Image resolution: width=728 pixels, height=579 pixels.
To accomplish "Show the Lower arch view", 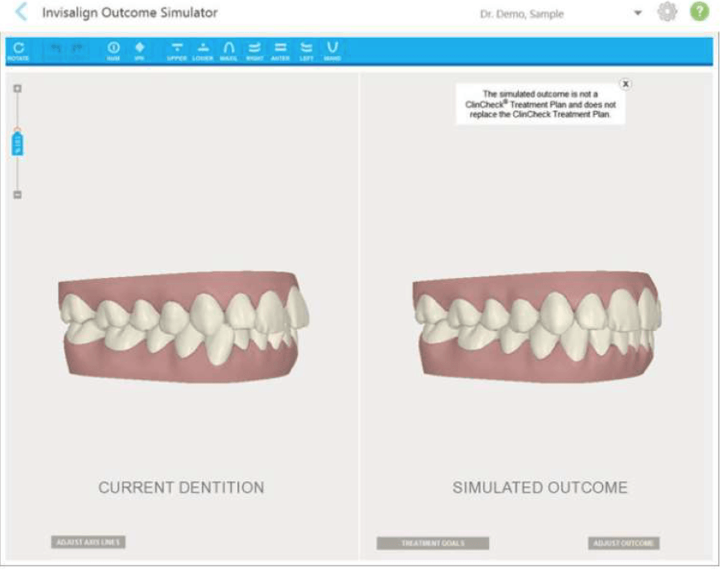I will click(x=203, y=51).
